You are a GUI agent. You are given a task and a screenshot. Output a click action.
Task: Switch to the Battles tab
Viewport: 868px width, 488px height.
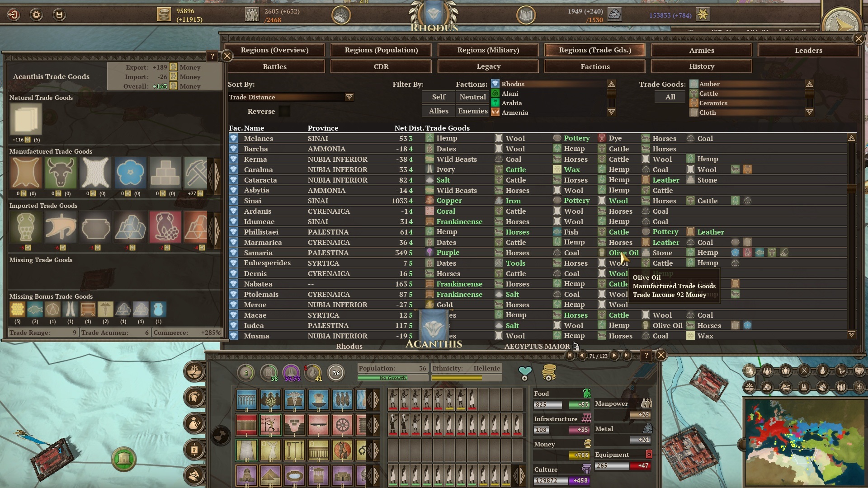tap(274, 66)
